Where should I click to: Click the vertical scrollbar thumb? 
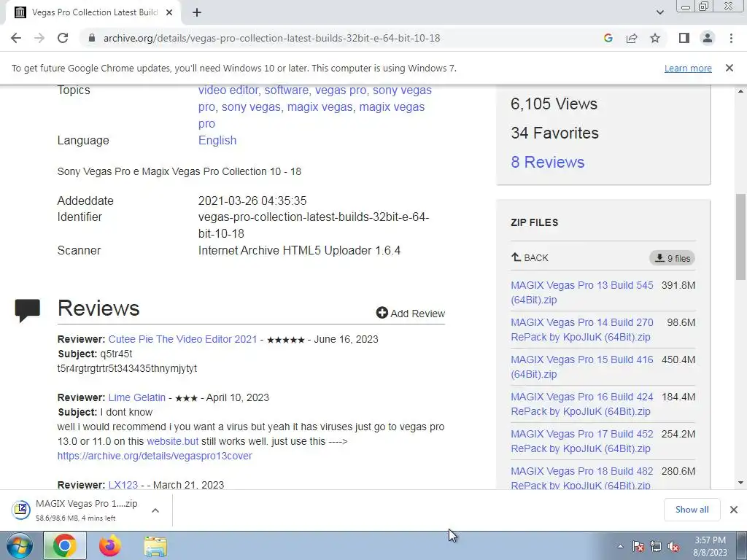click(740, 237)
